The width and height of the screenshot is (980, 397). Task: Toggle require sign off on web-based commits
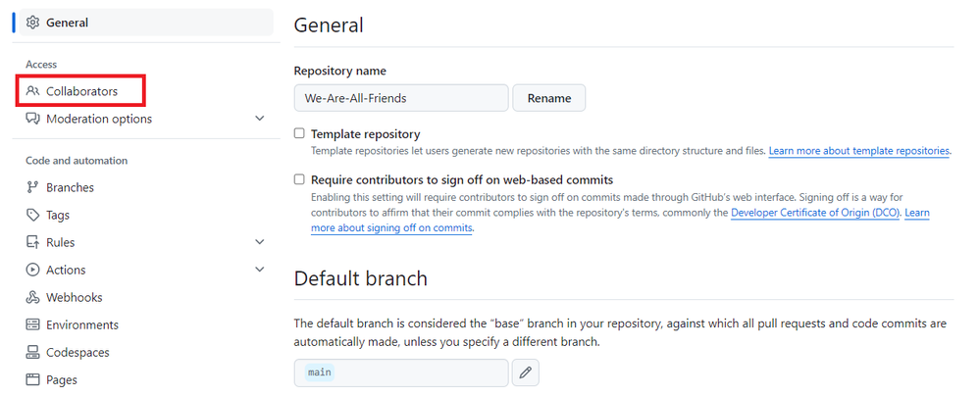pyautogui.click(x=299, y=179)
